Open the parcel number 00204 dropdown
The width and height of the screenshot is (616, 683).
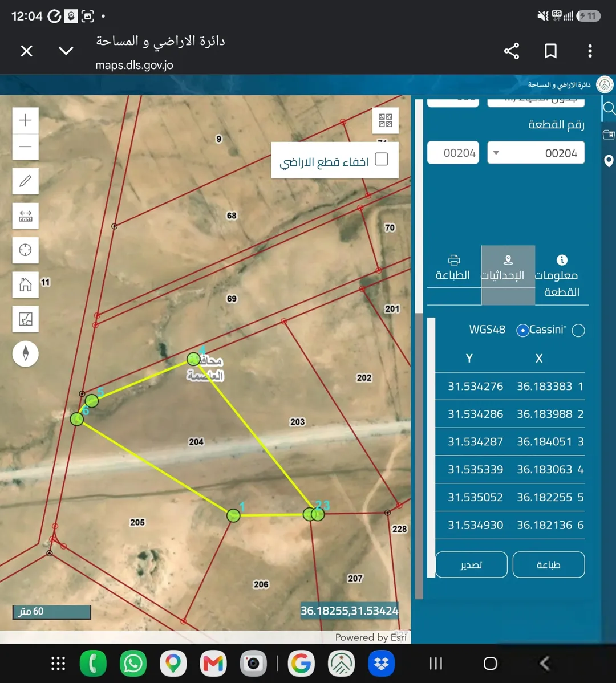(x=536, y=153)
